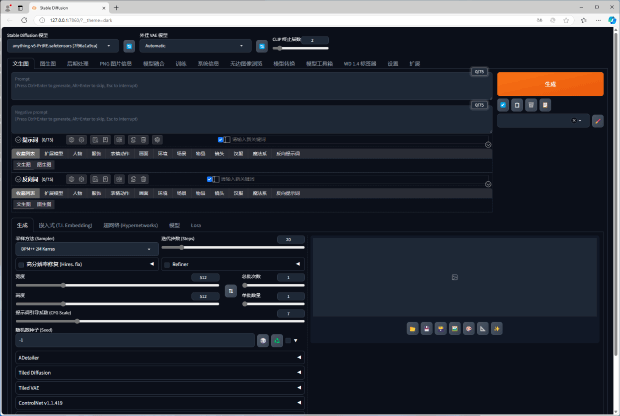The image size is (620, 416).
Task: Open a new browser tab
Action: tap(116, 8)
